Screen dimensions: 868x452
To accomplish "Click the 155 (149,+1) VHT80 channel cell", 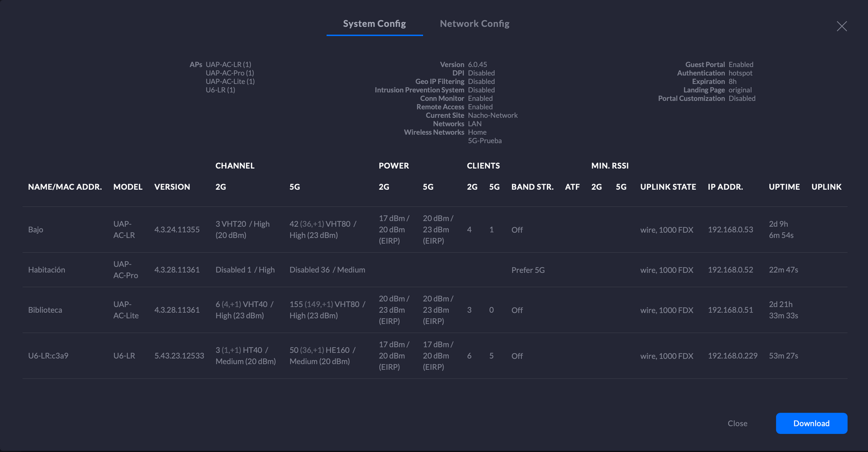I will pyautogui.click(x=327, y=310).
